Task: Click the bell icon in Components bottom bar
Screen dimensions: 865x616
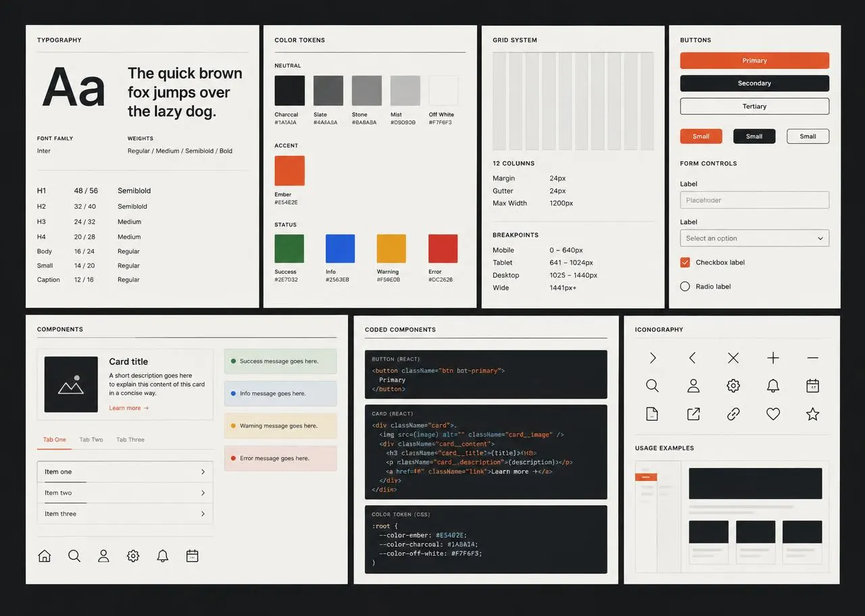Action: pos(163,556)
